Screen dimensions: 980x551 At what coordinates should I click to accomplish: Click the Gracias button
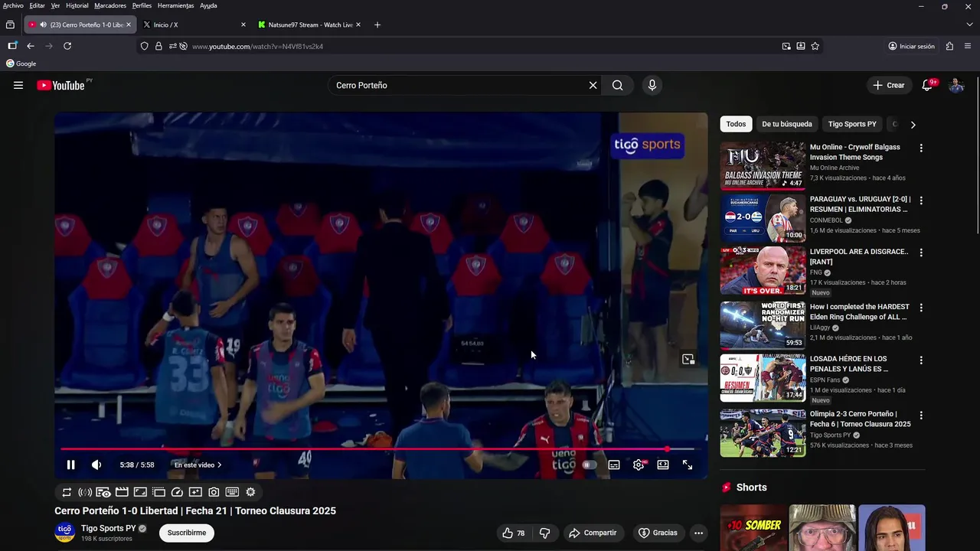(x=658, y=533)
